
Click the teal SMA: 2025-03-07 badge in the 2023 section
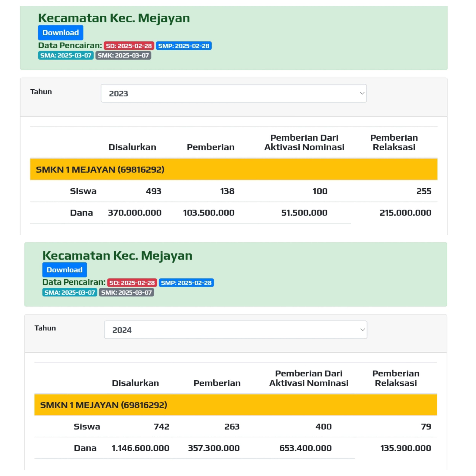pyautogui.click(x=66, y=55)
